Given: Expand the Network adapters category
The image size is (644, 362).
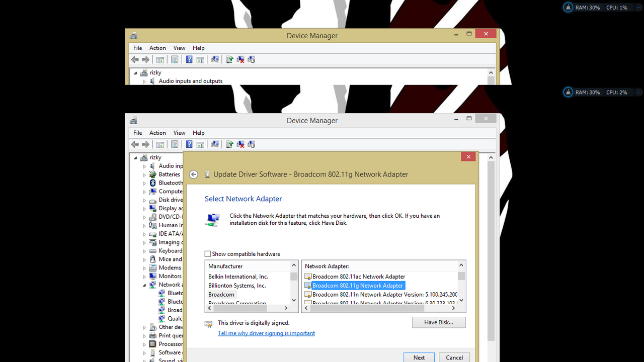Looking at the screenshot, I should 144,284.
